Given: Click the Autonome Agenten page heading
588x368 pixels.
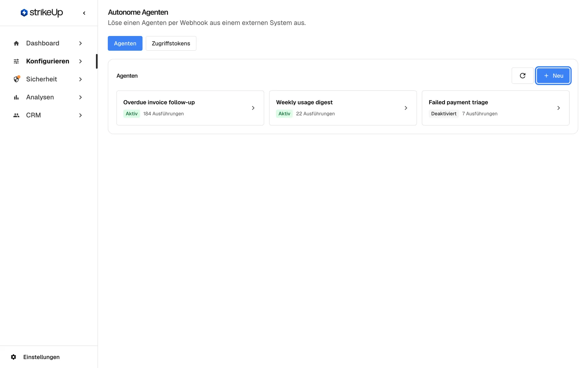Looking at the screenshot, I should [x=138, y=12].
